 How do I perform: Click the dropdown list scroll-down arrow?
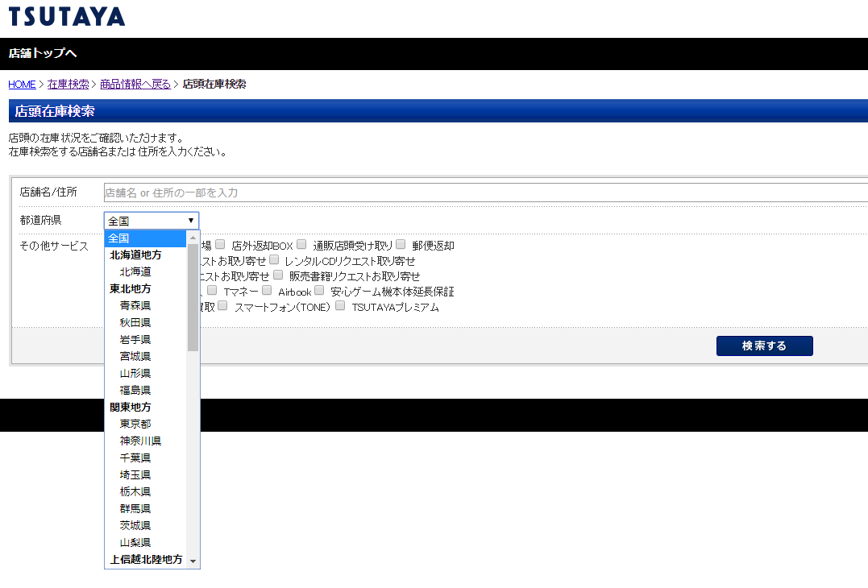[x=193, y=561]
